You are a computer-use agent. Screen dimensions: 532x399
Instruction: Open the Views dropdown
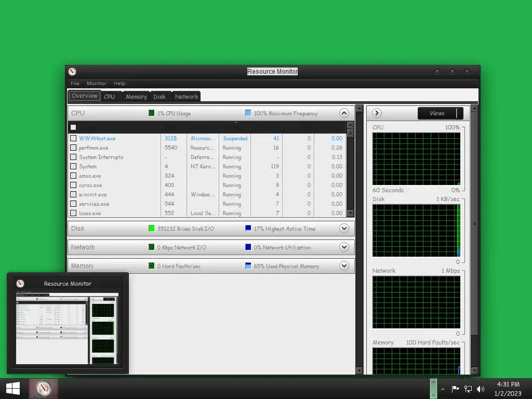click(x=440, y=113)
